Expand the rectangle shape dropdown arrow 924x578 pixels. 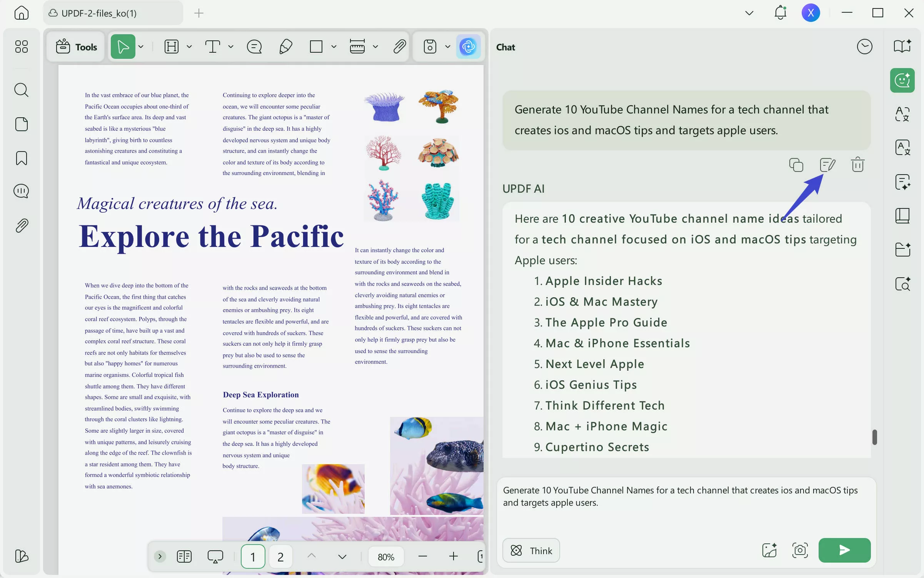tap(334, 47)
